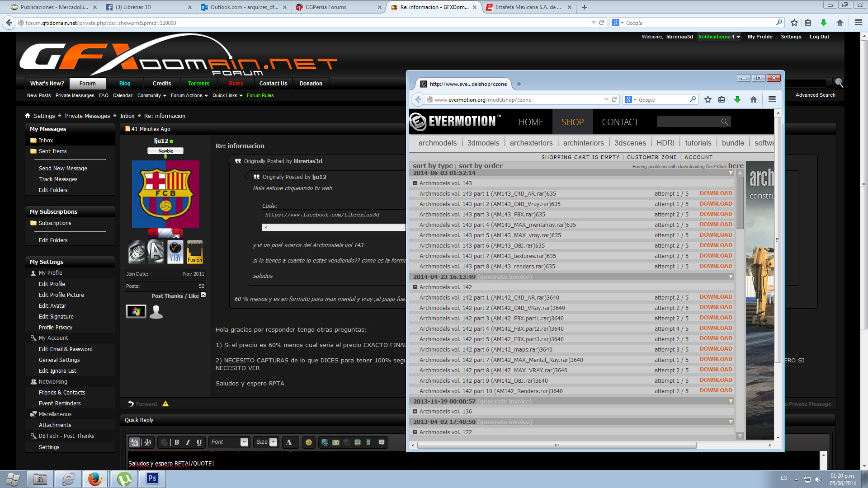Image resolution: width=868 pixels, height=488 pixels.
Task: Click lju12 FC Barcelona avatar
Action: (x=165, y=194)
